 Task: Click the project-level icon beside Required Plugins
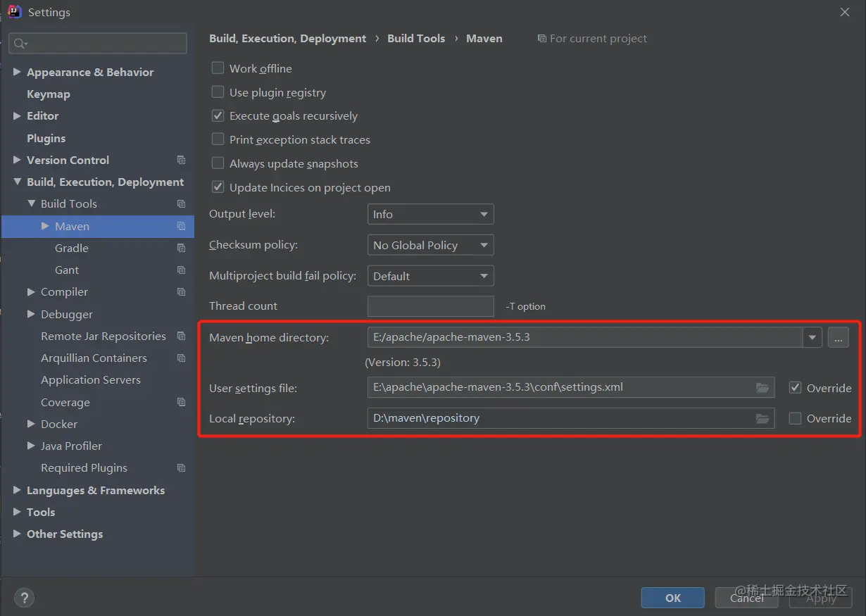point(181,467)
